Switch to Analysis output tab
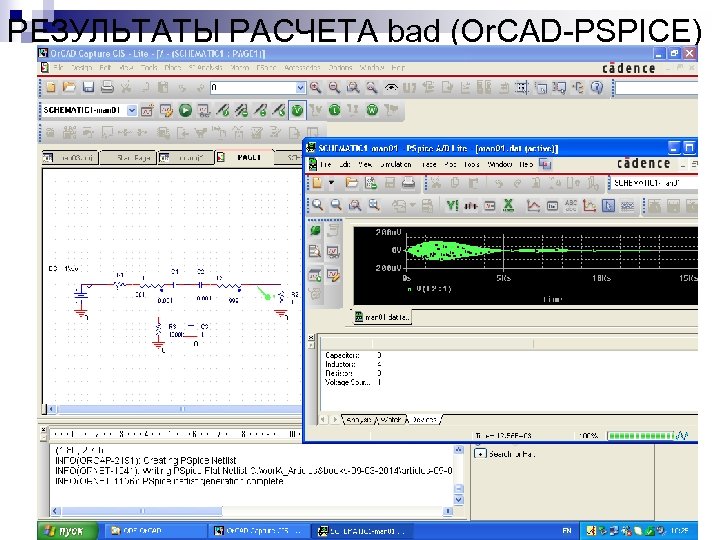This screenshot has width=720, height=540. [x=359, y=420]
